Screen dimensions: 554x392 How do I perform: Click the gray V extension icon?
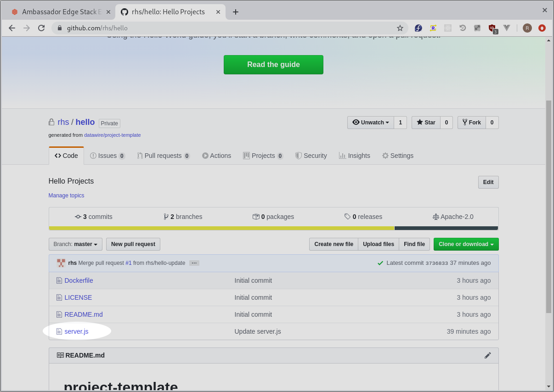[507, 28]
